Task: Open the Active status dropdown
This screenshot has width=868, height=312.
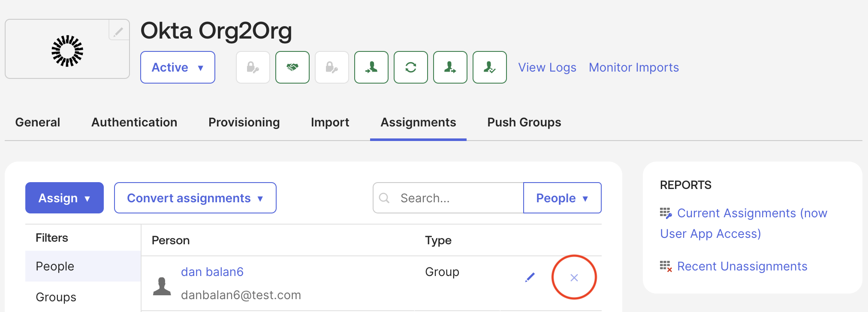Action: (178, 67)
